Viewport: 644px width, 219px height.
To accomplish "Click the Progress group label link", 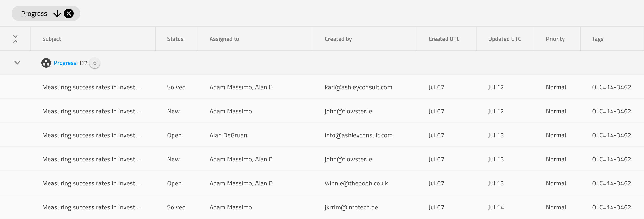I will [66, 63].
